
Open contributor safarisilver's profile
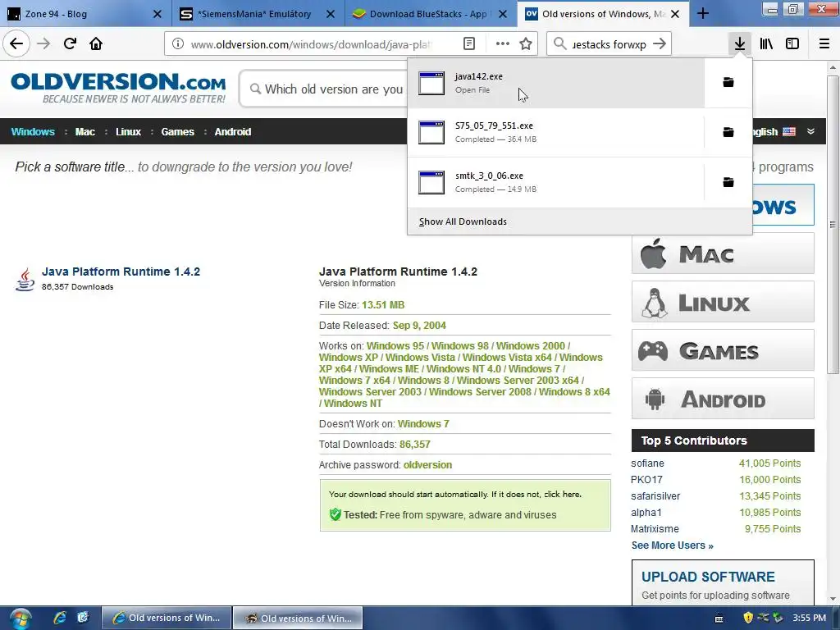[655, 496]
